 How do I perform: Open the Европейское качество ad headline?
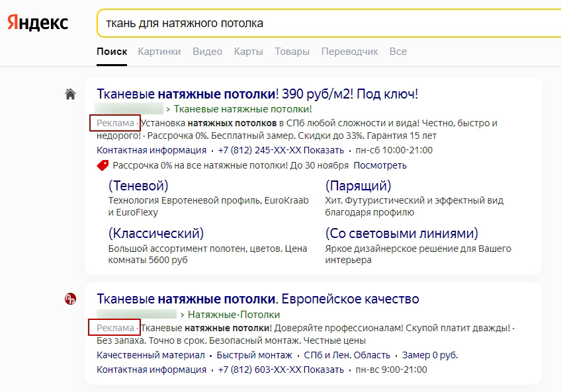tap(257, 299)
